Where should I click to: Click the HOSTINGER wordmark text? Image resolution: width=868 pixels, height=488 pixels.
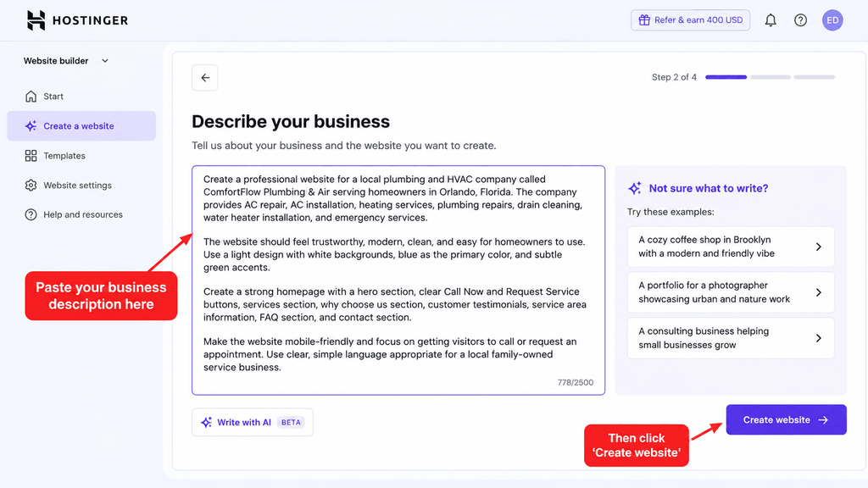(90, 20)
